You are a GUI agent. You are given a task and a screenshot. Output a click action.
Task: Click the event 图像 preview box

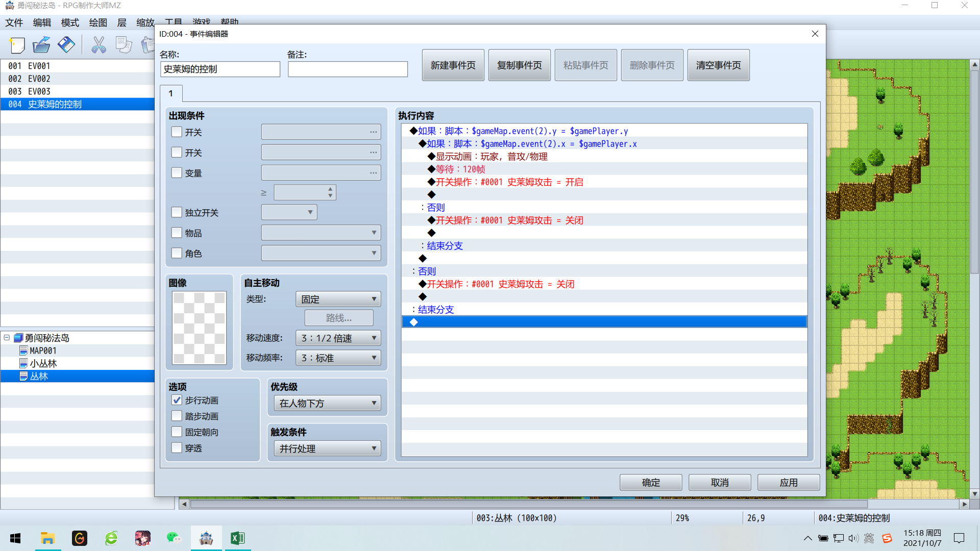[199, 328]
